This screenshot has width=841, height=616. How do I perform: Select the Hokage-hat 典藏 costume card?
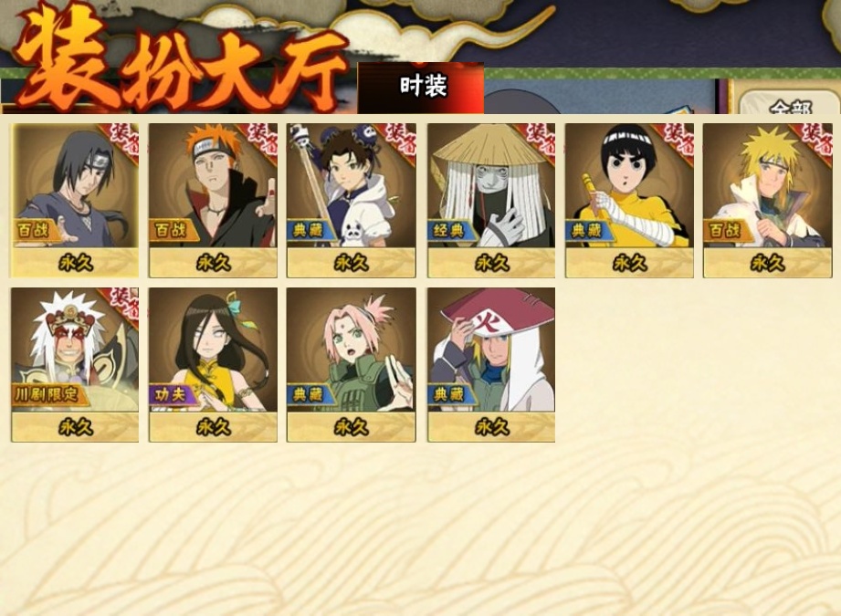tap(491, 365)
